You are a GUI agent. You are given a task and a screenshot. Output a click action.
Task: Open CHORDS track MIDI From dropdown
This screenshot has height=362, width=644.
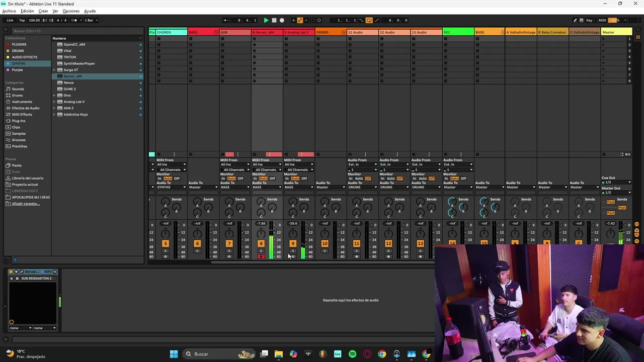171,164
